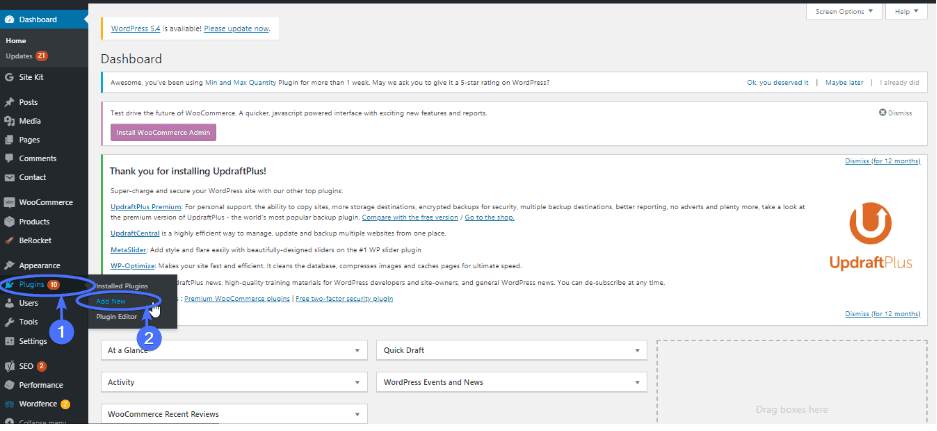Open the Dashboard menu icon

(x=10, y=19)
